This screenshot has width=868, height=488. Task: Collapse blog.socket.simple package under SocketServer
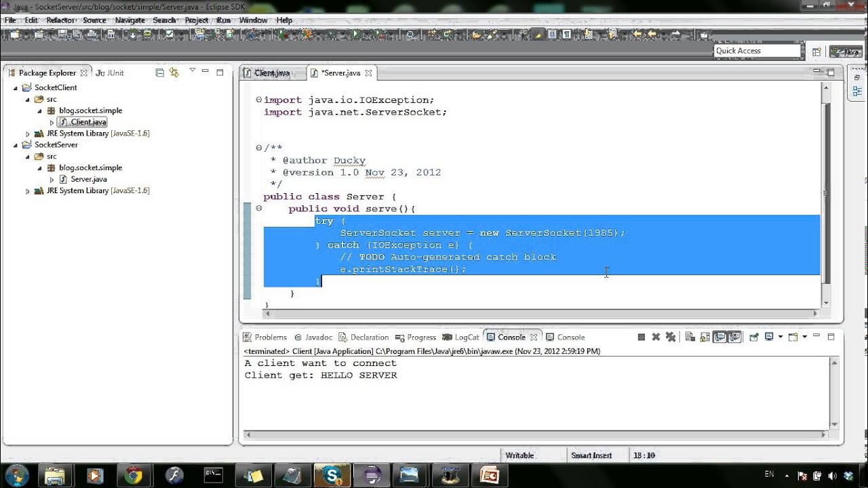[x=39, y=168]
